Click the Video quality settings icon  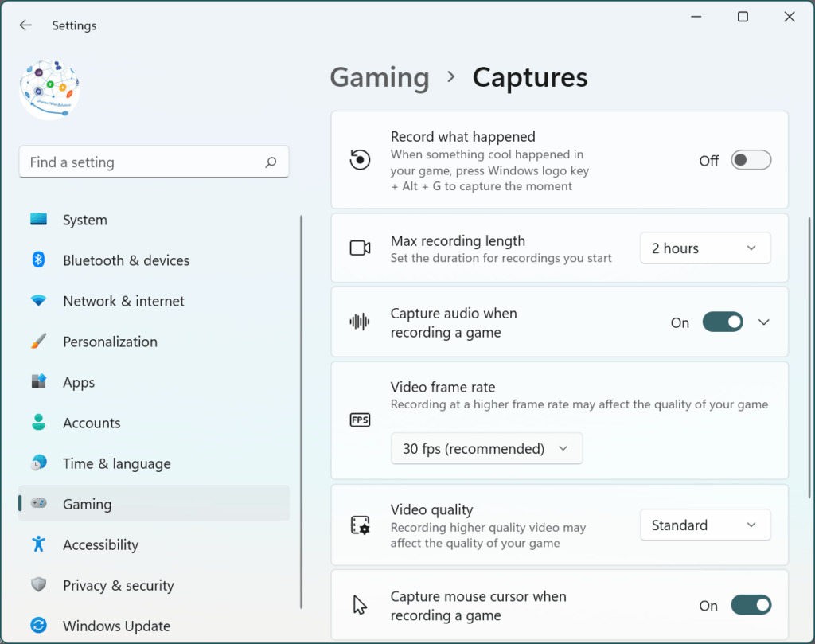(x=360, y=525)
